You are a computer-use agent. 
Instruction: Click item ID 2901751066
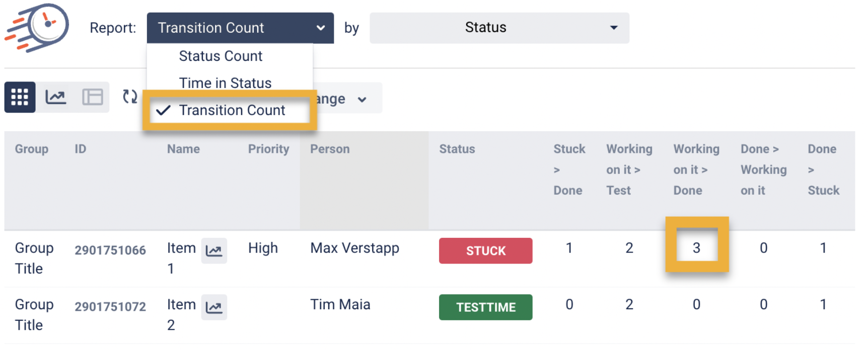coord(110,250)
